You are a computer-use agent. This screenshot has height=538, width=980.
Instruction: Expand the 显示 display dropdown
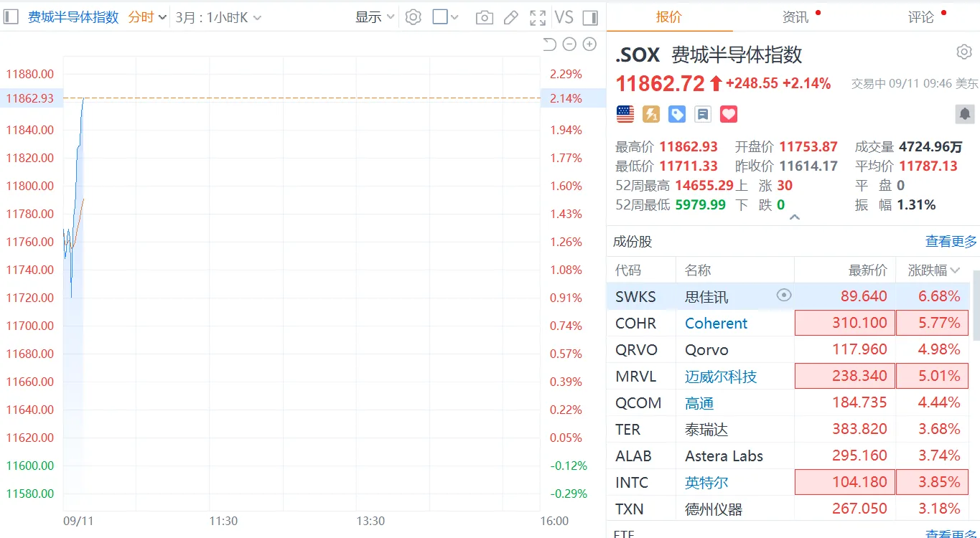(375, 17)
